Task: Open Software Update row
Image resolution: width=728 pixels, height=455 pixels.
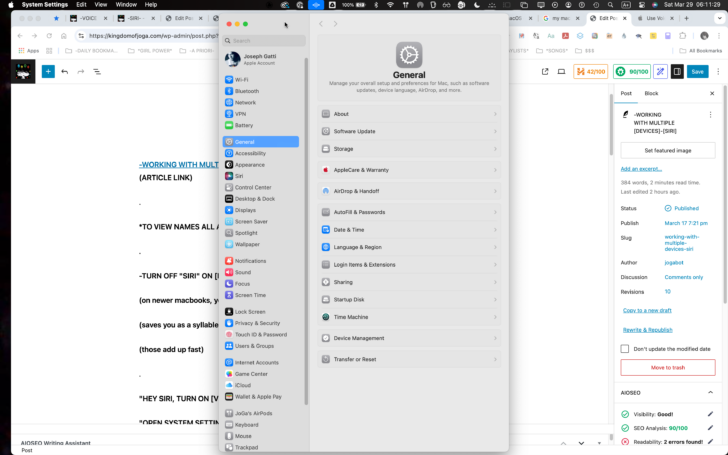Action: point(410,131)
